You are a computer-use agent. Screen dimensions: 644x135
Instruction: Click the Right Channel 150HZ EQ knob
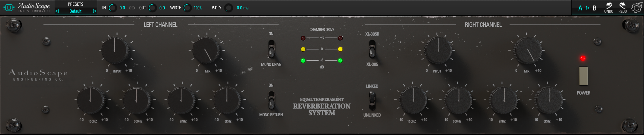click(413, 100)
